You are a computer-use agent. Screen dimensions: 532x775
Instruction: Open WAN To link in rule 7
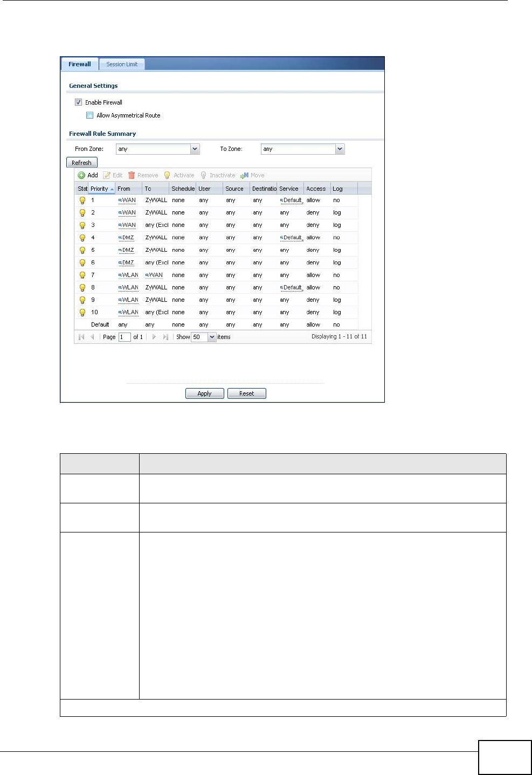154,275
